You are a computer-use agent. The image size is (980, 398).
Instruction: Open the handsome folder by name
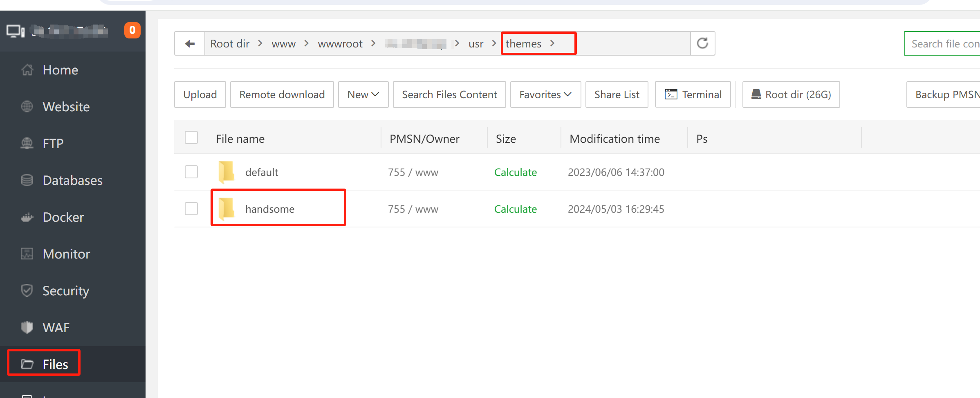coord(270,209)
